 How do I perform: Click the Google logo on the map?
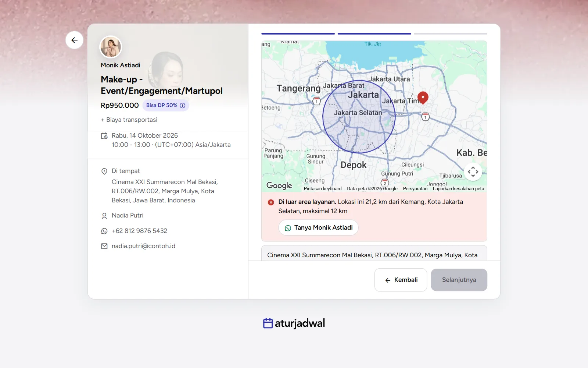279,185
